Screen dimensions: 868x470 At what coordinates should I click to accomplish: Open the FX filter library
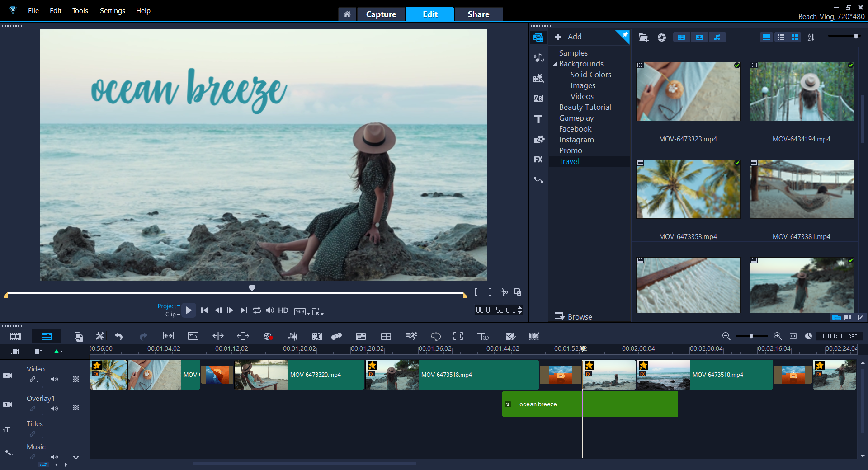tap(538, 160)
